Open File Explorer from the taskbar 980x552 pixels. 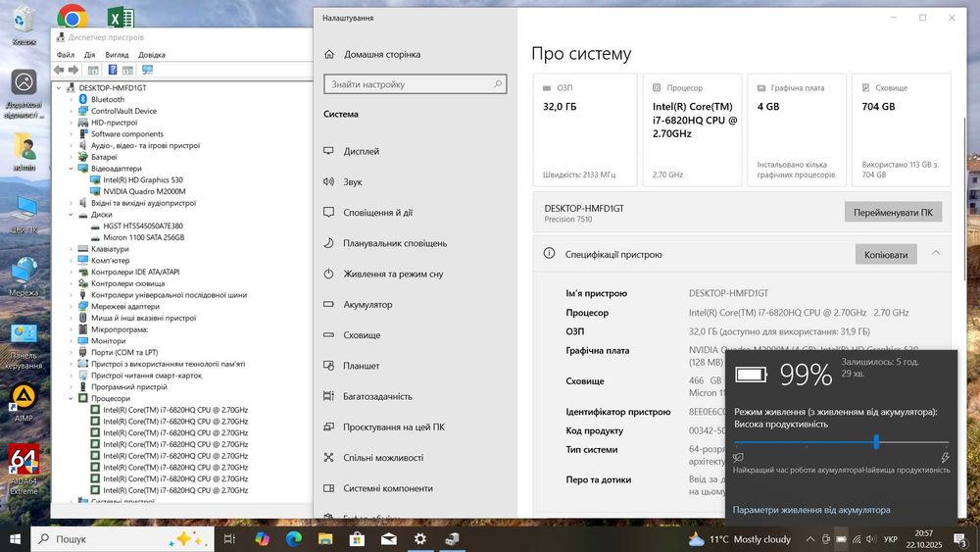click(x=325, y=538)
